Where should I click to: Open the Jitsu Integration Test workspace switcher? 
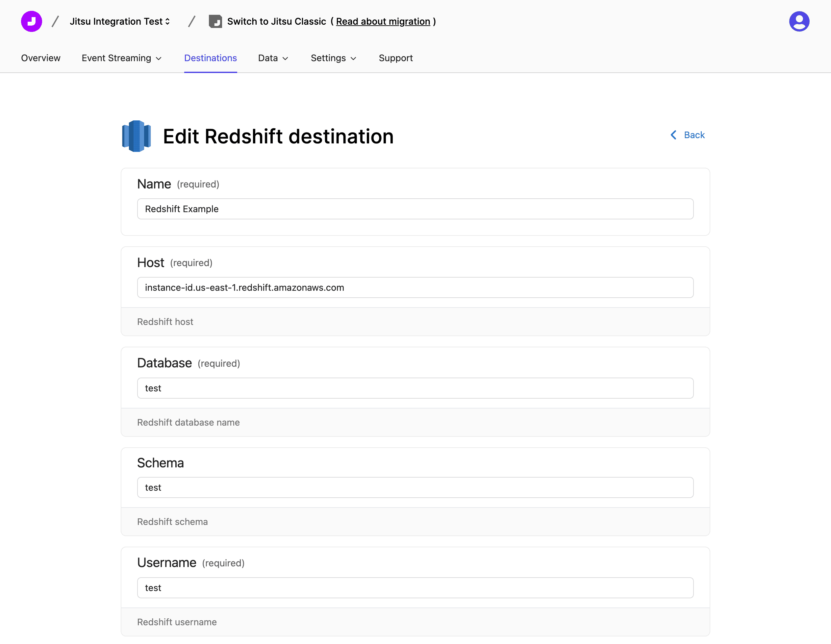[x=119, y=21]
